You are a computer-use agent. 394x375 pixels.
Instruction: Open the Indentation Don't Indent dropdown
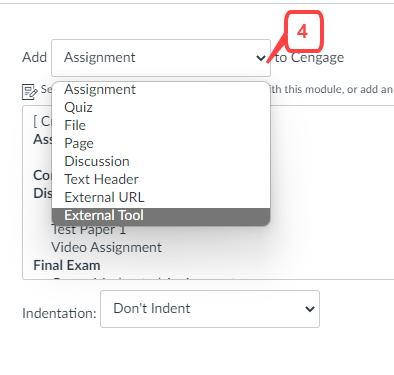[x=210, y=309]
